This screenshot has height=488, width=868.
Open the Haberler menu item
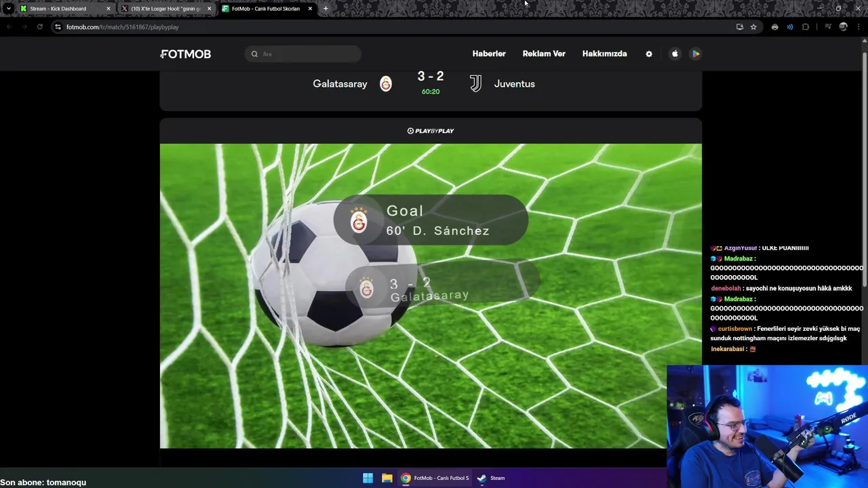point(489,54)
